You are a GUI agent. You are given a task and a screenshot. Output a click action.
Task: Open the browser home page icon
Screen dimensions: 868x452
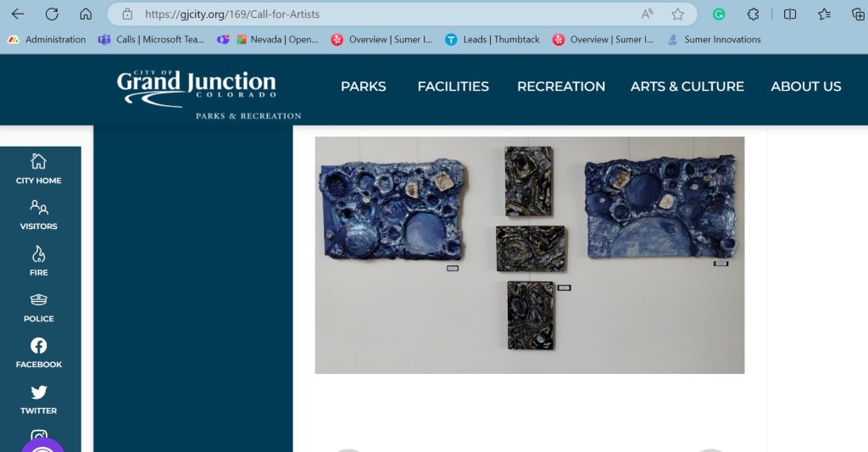(86, 14)
